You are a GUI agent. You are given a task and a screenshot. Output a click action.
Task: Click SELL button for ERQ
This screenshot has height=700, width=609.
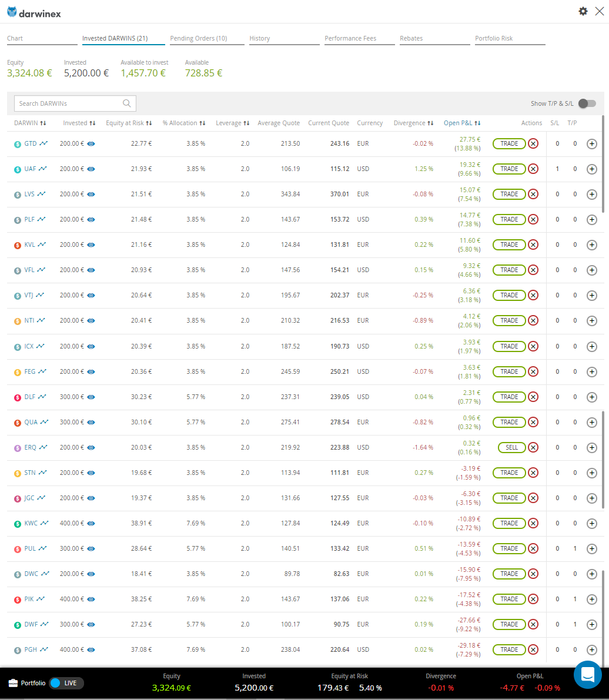511,447
